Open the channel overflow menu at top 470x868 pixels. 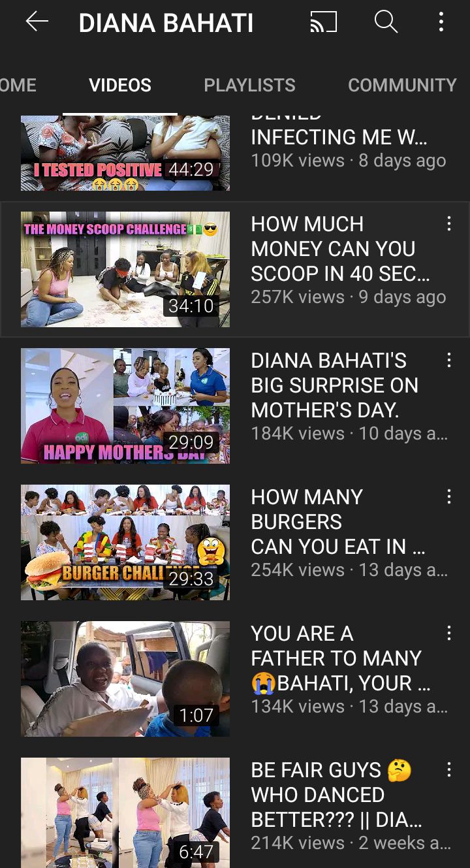click(x=441, y=22)
